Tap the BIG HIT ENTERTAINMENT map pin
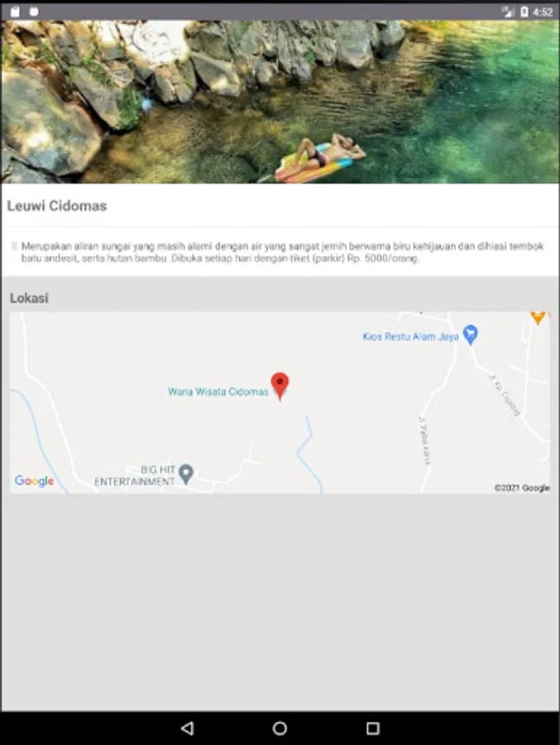This screenshot has height=745, width=560. pyautogui.click(x=186, y=473)
